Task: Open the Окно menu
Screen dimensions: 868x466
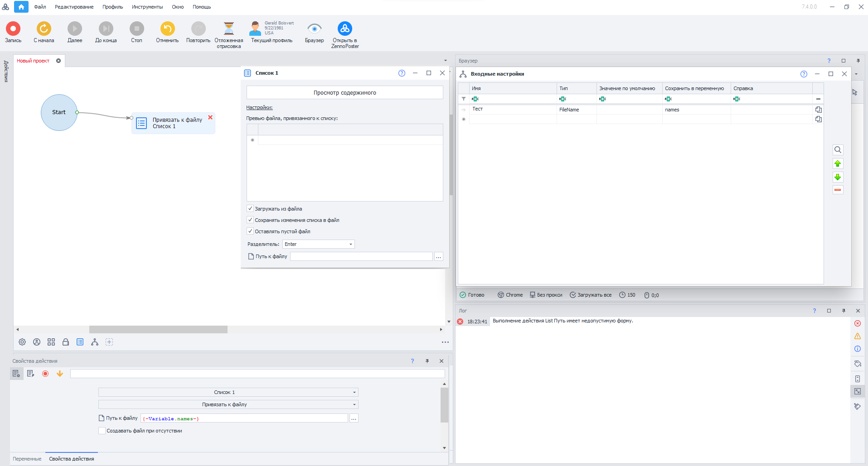Action: coord(178,7)
